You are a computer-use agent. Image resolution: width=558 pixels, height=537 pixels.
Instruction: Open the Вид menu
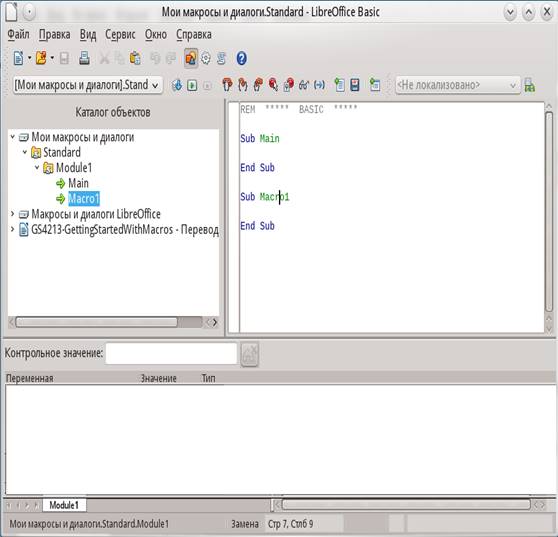click(88, 35)
